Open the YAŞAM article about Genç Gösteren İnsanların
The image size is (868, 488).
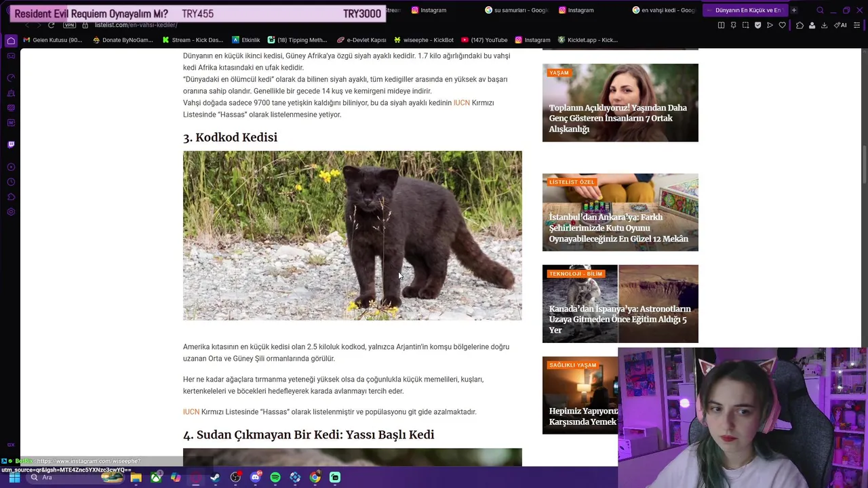click(620, 103)
